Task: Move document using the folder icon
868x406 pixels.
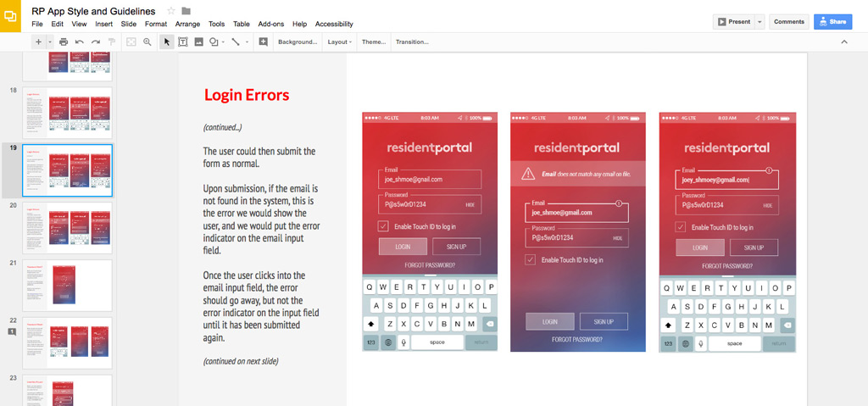Action: tap(186, 11)
